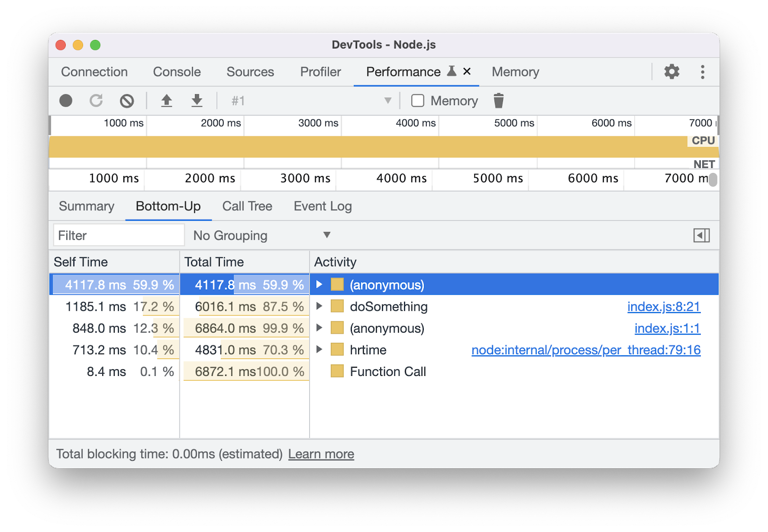Image resolution: width=768 pixels, height=532 pixels.
Task: Open the Event Log tab
Action: coord(322,206)
